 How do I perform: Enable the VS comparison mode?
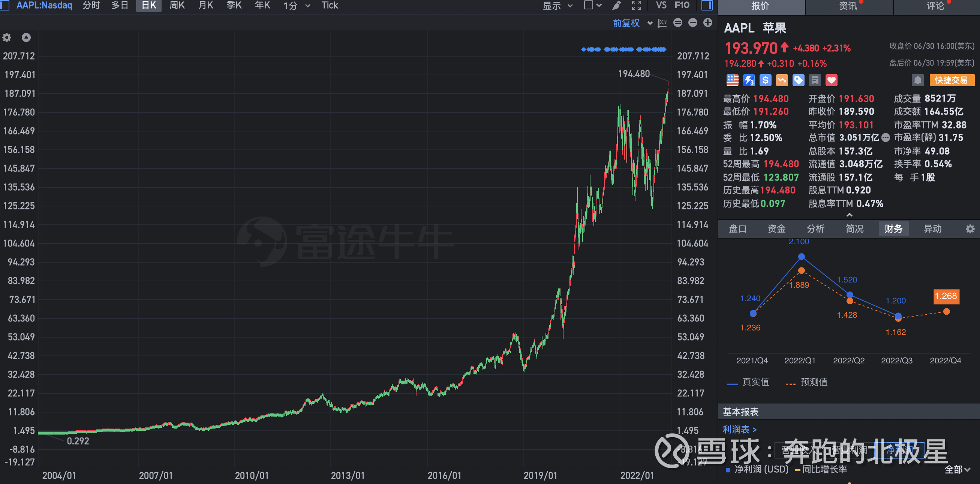click(661, 6)
